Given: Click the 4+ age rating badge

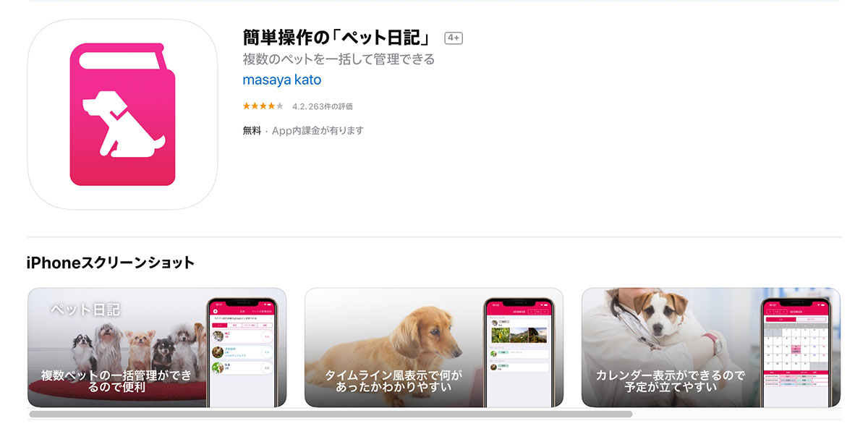Looking at the screenshot, I should point(454,38).
